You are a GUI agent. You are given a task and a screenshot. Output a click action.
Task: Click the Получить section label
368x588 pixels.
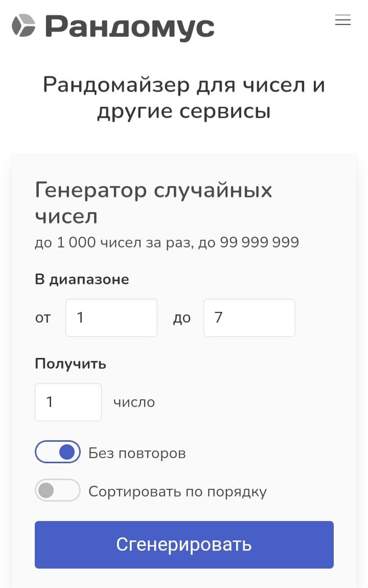(x=70, y=364)
